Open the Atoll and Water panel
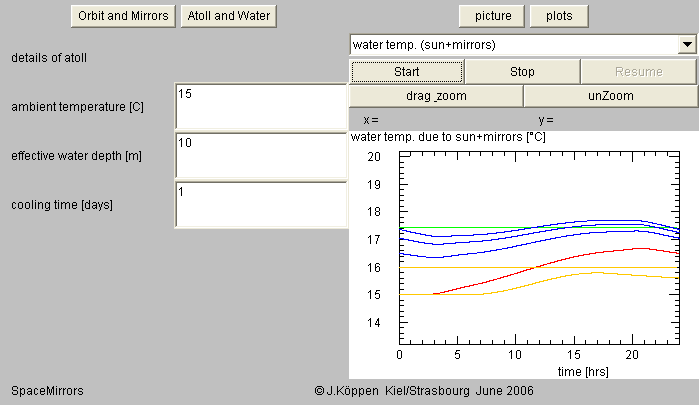 (x=228, y=16)
